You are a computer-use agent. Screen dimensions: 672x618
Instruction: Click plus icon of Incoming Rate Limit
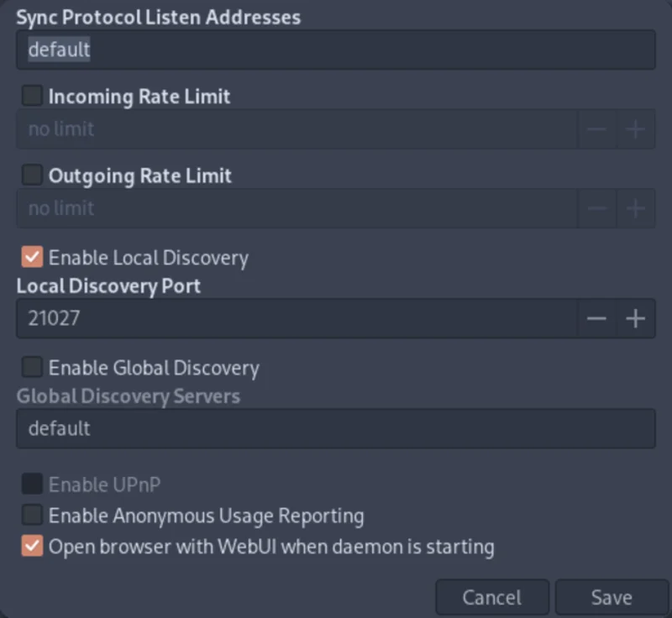[x=636, y=129]
